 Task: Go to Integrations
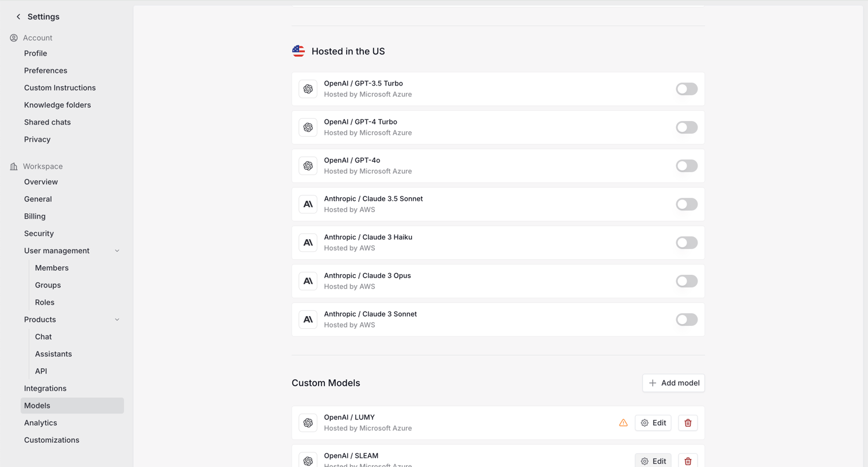pyautogui.click(x=45, y=388)
